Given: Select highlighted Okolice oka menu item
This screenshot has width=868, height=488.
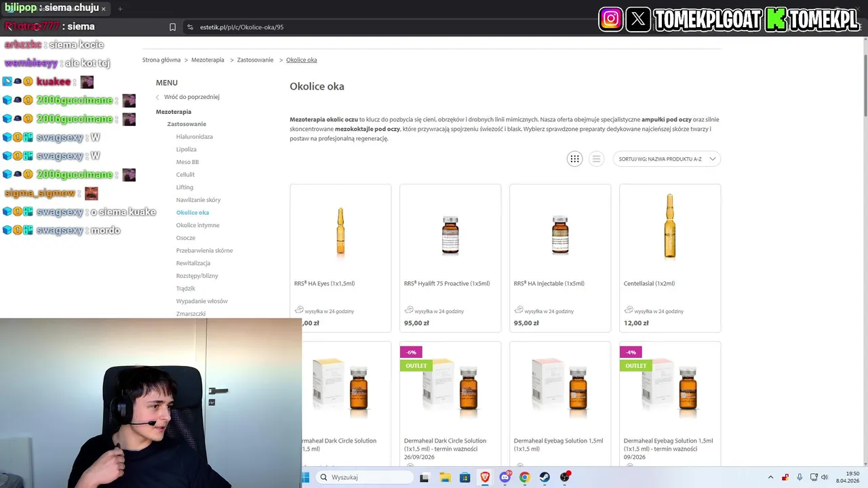Looking at the screenshot, I should click(x=193, y=213).
